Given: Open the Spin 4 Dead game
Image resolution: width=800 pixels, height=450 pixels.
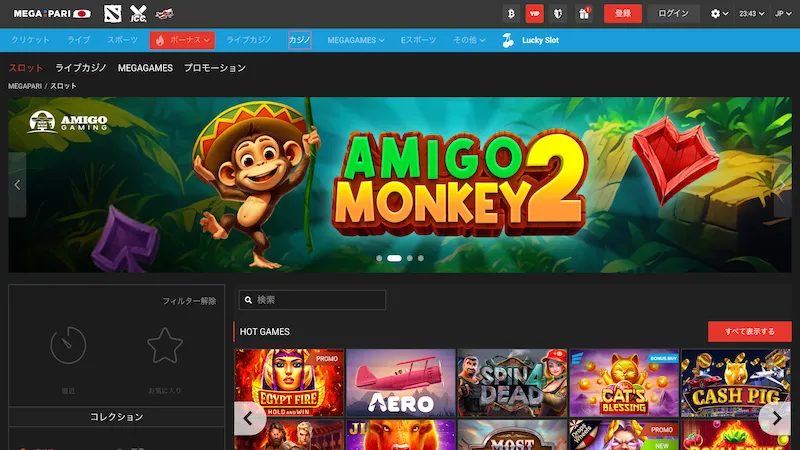Looking at the screenshot, I should [x=512, y=383].
